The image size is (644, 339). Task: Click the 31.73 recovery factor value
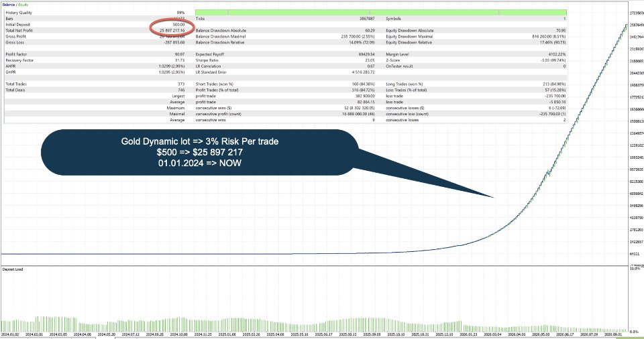(180, 60)
